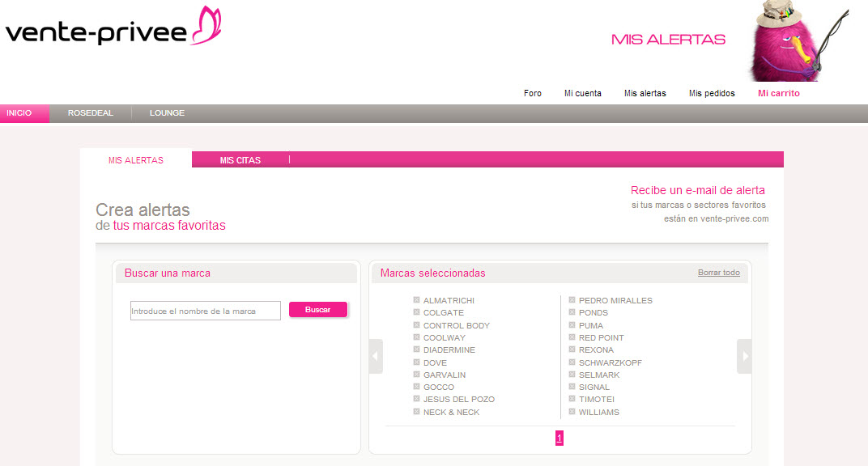Click the PEDRO MIRALLES brand name
The width and height of the screenshot is (868, 466).
615,301
